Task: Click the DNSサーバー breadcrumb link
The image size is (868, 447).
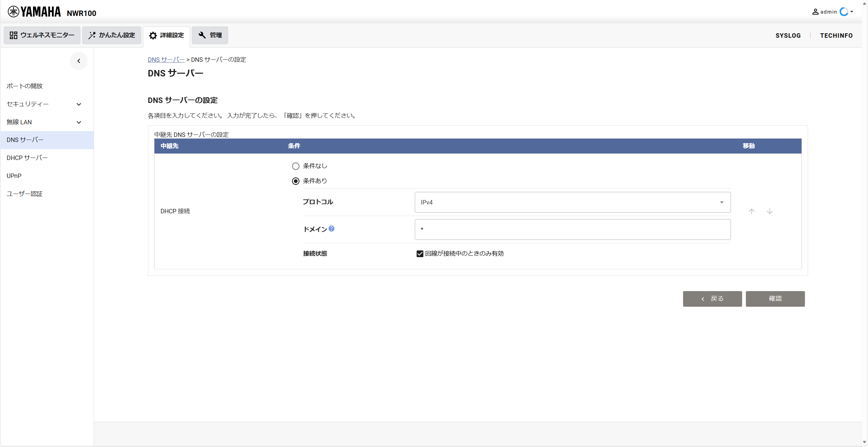Action: tap(166, 59)
